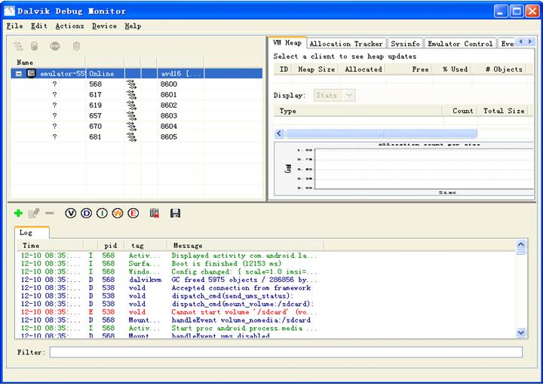This screenshot has width=543, height=392.
Task: Toggle Debug log level D button
Action: pyautogui.click(x=86, y=213)
